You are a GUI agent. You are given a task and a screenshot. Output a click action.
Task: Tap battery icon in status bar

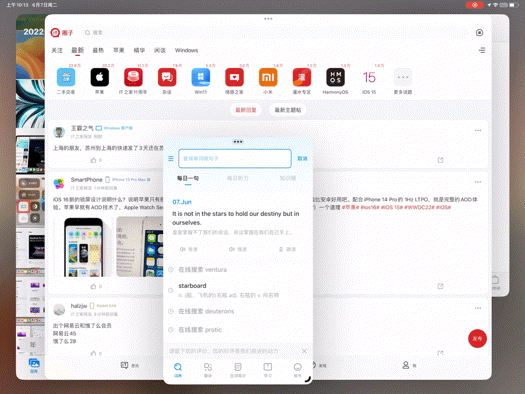pyautogui.click(x=514, y=5)
